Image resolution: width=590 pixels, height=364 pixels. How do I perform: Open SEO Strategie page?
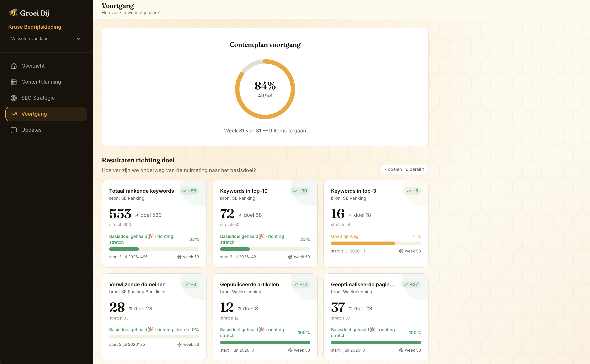pyautogui.click(x=46, y=98)
